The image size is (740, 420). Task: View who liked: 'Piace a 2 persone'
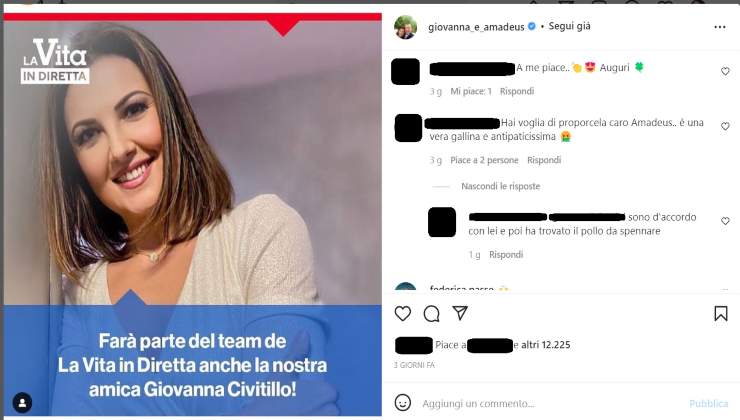pyautogui.click(x=484, y=160)
